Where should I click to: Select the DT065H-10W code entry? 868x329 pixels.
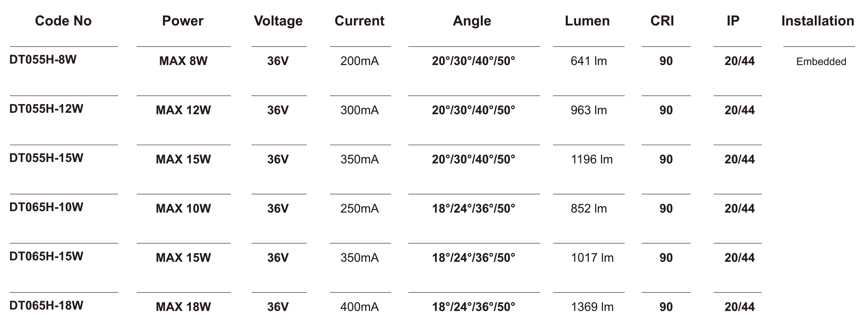click(46, 207)
